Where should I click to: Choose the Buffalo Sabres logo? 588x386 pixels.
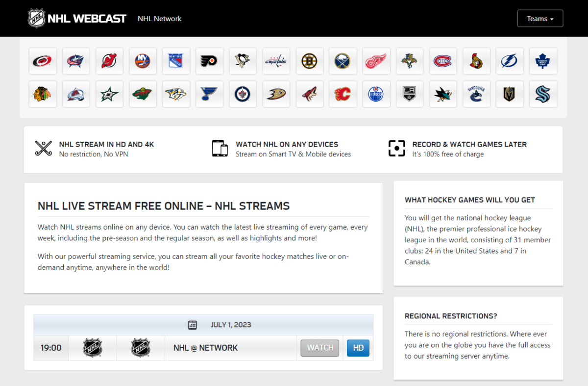343,61
